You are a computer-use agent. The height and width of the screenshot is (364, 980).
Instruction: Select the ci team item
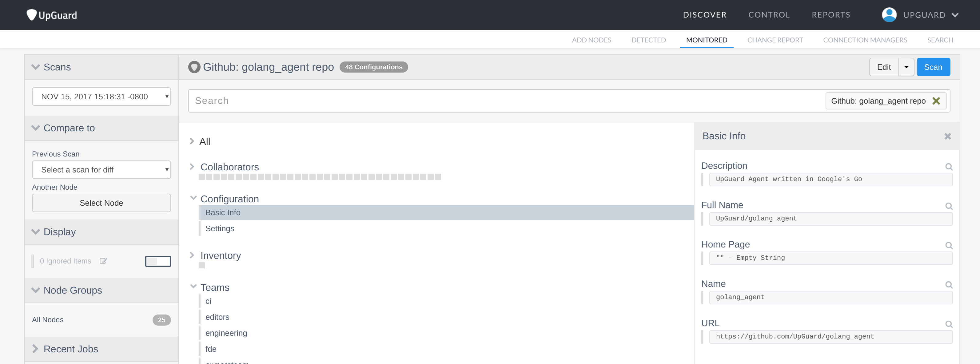tap(208, 301)
